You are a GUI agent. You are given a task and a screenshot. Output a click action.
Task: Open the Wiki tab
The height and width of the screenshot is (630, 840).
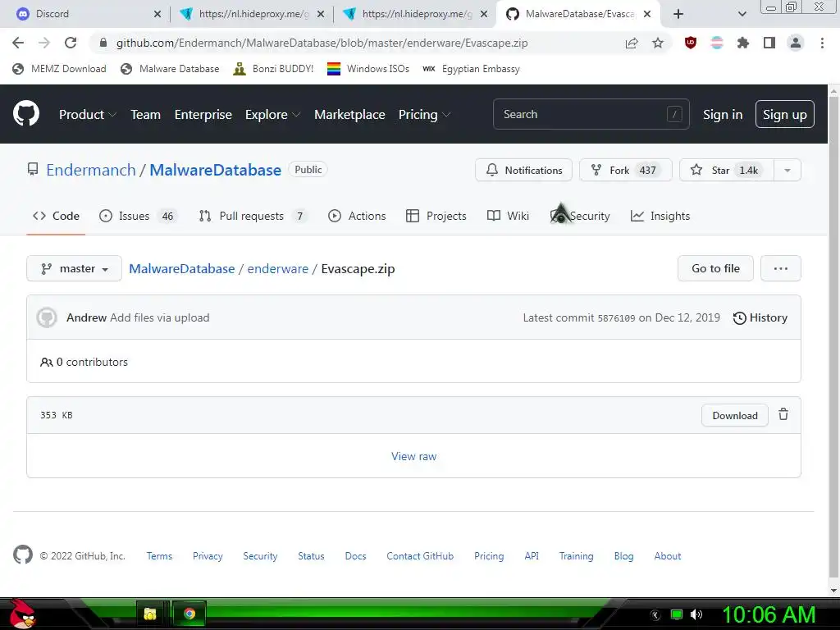[x=508, y=216]
